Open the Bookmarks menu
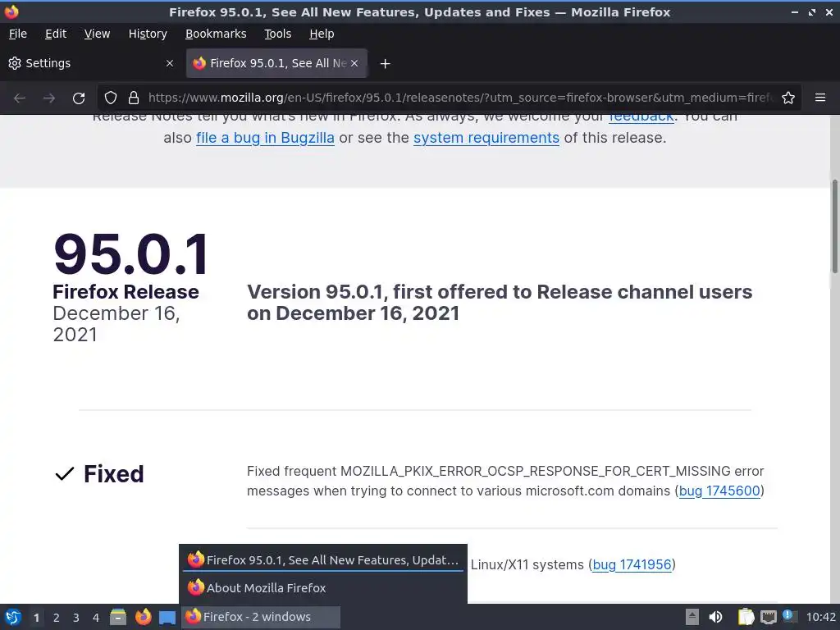This screenshot has width=840, height=630. 216,34
